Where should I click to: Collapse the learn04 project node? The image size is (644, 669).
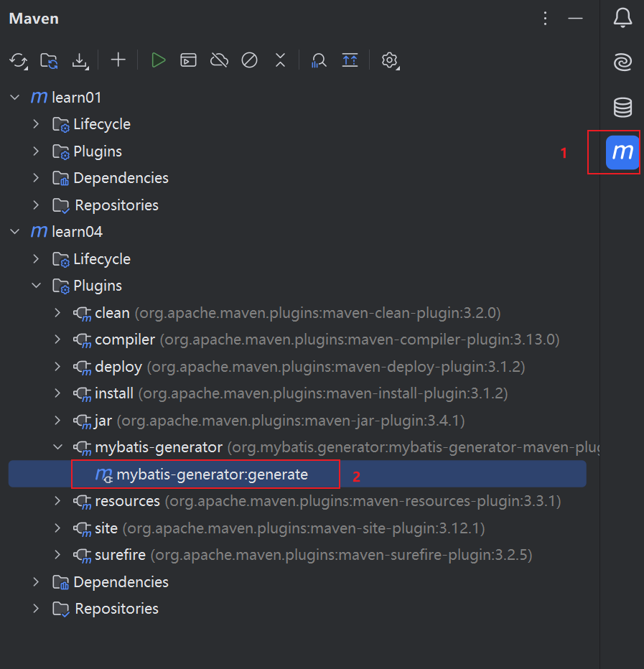(15, 232)
